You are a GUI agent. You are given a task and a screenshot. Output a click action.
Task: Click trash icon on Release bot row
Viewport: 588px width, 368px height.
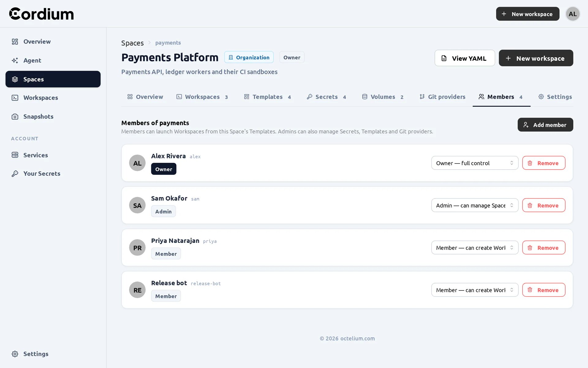click(x=530, y=290)
